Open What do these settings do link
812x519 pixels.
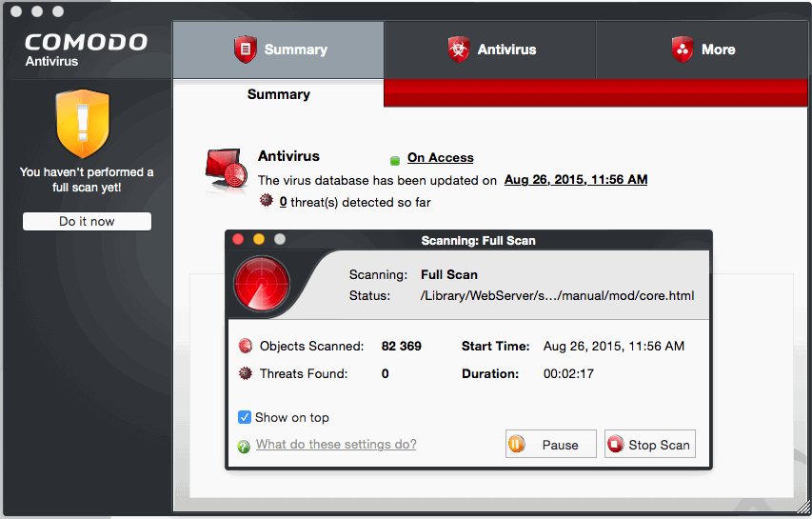336,445
